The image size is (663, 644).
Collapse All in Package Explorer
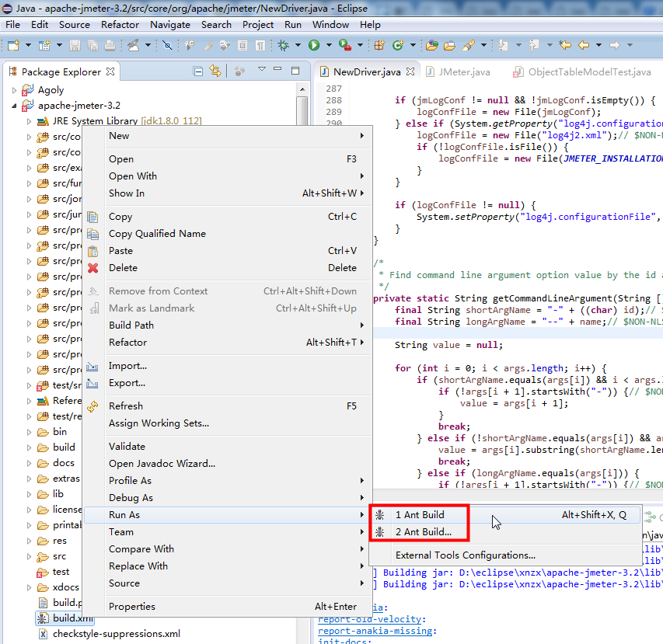point(197,71)
